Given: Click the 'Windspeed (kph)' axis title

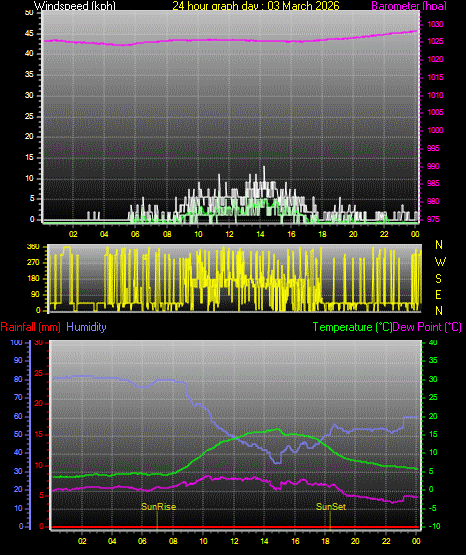Looking at the screenshot, I should coord(75,6).
